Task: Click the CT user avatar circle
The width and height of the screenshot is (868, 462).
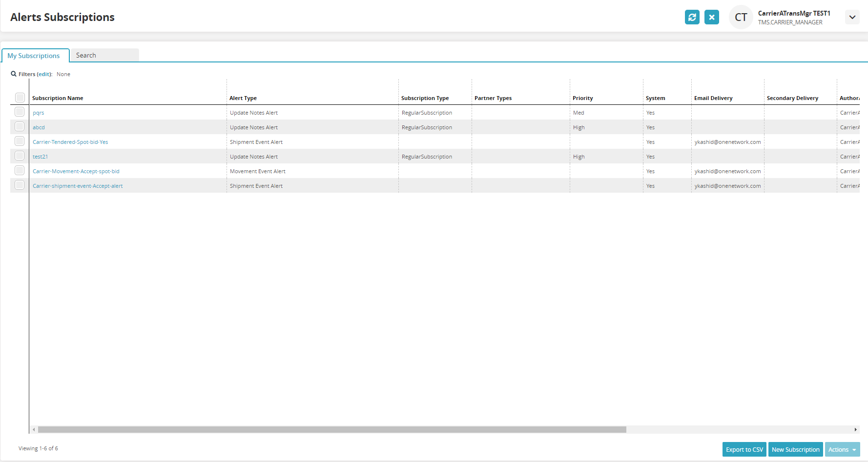Action: (x=741, y=17)
